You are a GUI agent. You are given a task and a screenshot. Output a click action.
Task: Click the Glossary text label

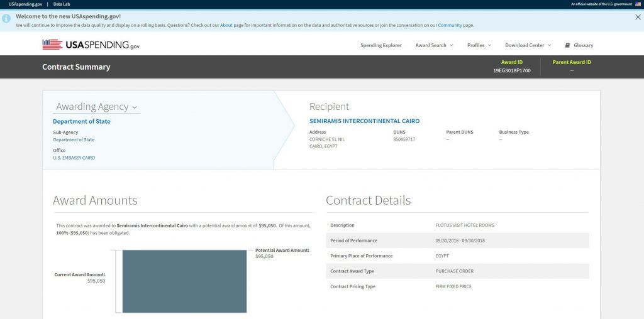(583, 45)
